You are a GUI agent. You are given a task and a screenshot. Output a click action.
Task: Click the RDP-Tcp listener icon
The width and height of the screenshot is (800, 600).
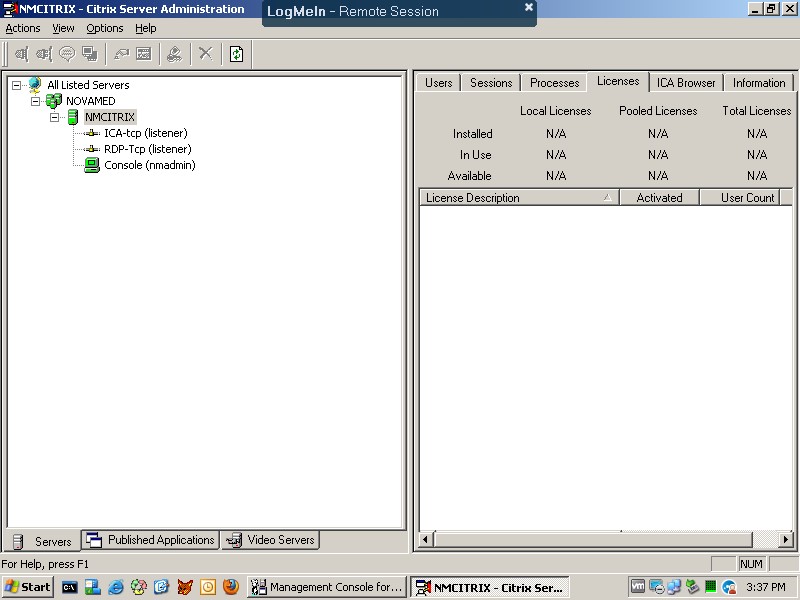coord(92,149)
